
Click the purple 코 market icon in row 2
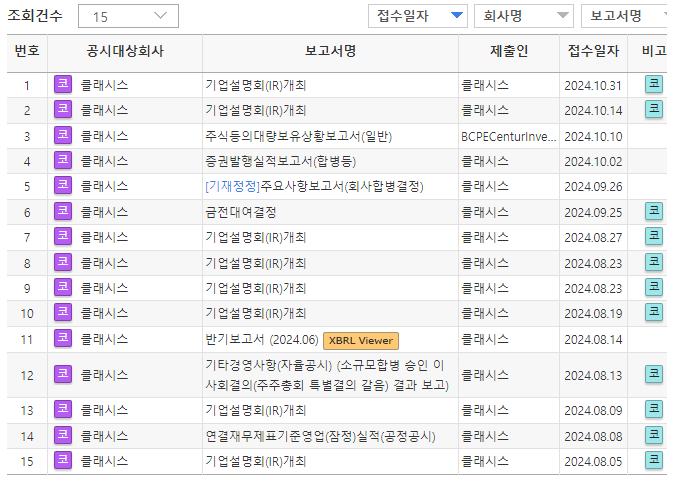coord(63,109)
